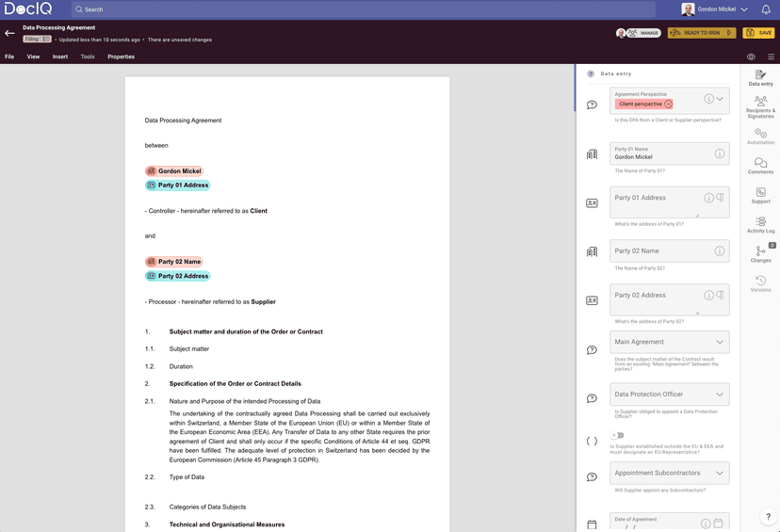Click info icon for Agreement Perspective

(x=708, y=99)
